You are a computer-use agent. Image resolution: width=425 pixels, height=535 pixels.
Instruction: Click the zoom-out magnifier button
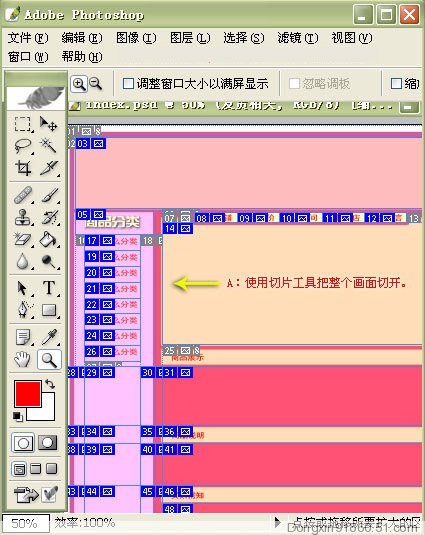click(96, 84)
